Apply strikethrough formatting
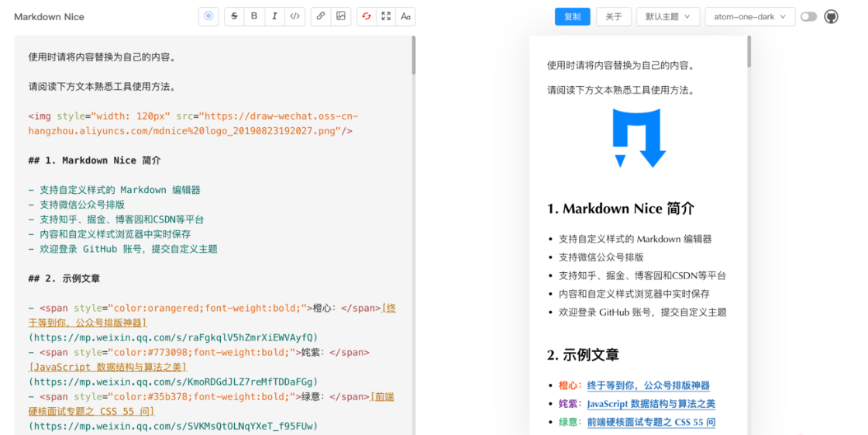This screenshot has height=435, width=868. [235, 16]
